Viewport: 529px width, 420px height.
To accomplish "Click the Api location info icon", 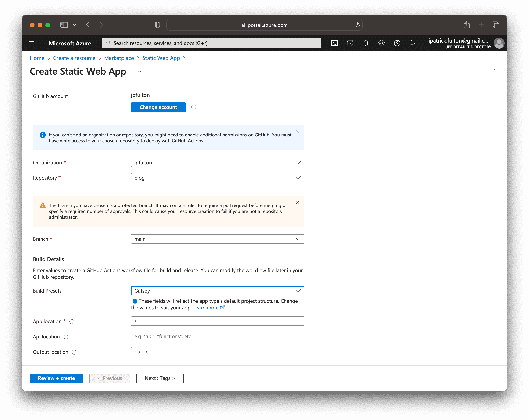I will tap(66, 337).
